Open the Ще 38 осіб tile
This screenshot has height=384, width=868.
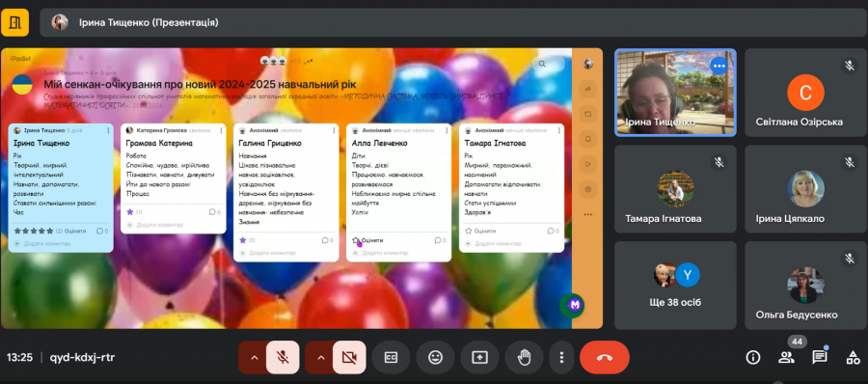pyautogui.click(x=675, y=286)
